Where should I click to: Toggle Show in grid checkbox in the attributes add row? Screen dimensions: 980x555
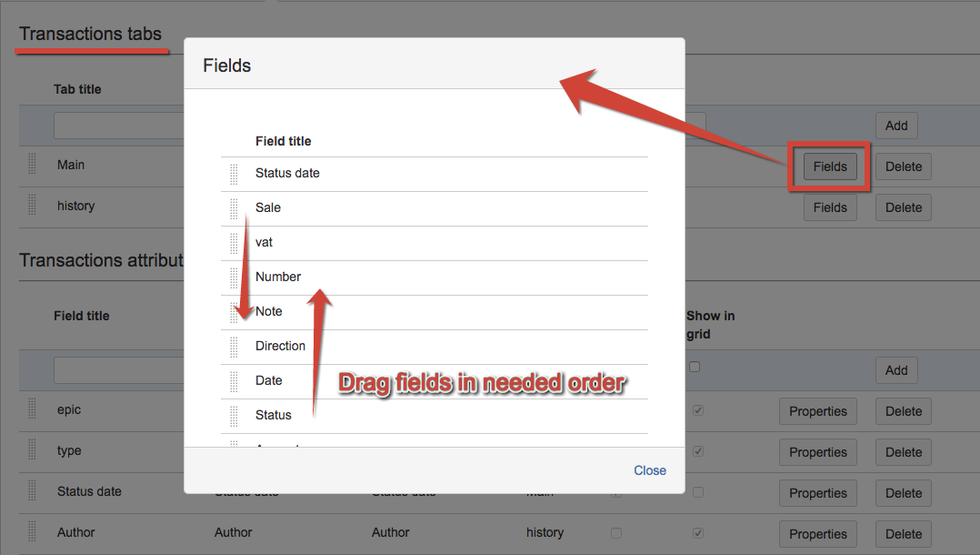click(x=695, y=368)
